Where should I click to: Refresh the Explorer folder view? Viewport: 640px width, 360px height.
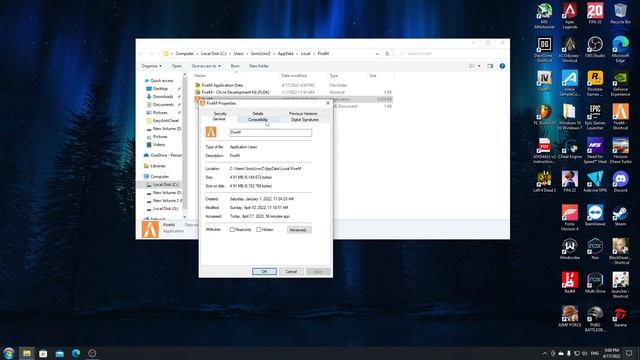[387, 54]
